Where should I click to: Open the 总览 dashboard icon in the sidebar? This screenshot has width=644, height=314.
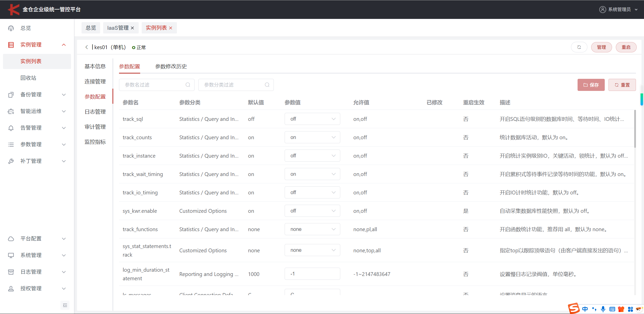[11, 28]
